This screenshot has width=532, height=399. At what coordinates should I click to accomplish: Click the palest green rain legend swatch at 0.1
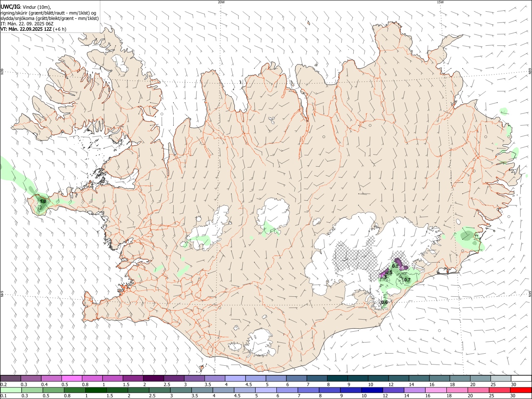11,390
